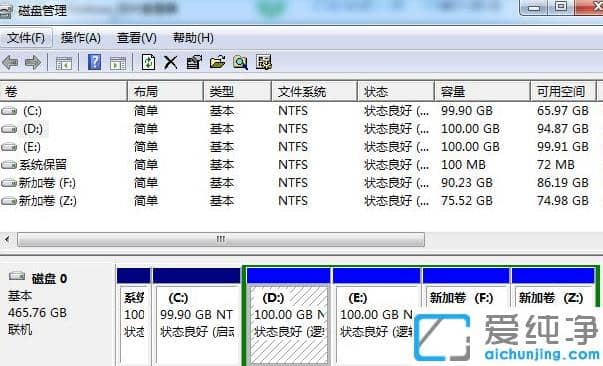
Task: Sort by the 类型 column header
Action: coord(237,92)
